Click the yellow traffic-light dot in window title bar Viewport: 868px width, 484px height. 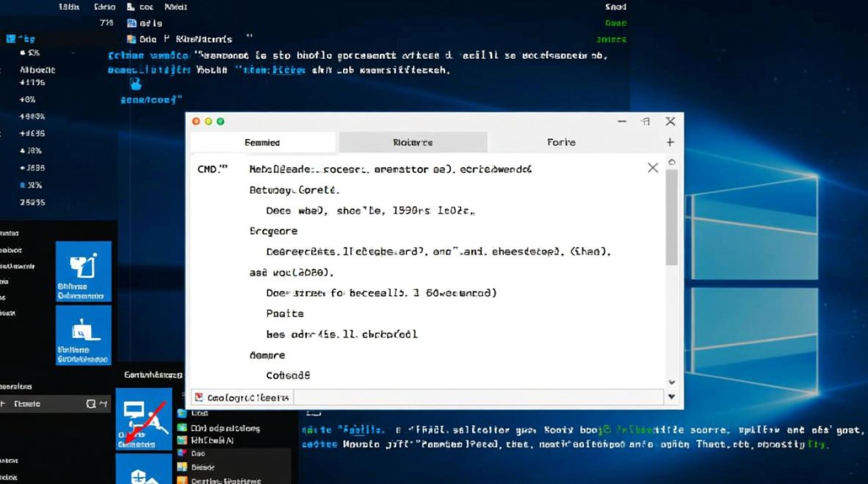(208, 121)
